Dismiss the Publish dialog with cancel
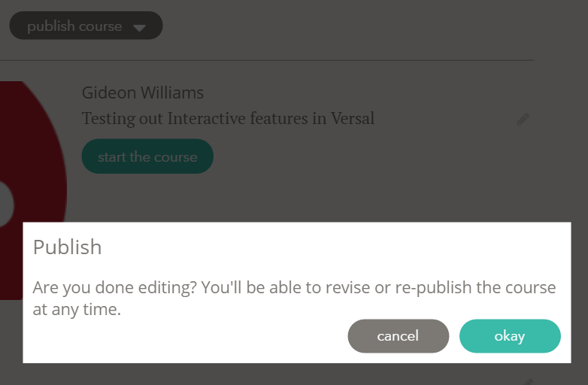Screen dimensions: 588x385 [x=398, y=336]
